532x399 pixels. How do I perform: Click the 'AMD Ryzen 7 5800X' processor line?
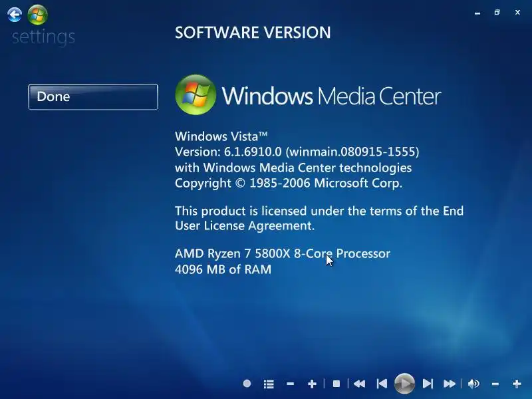click(283, 253)
